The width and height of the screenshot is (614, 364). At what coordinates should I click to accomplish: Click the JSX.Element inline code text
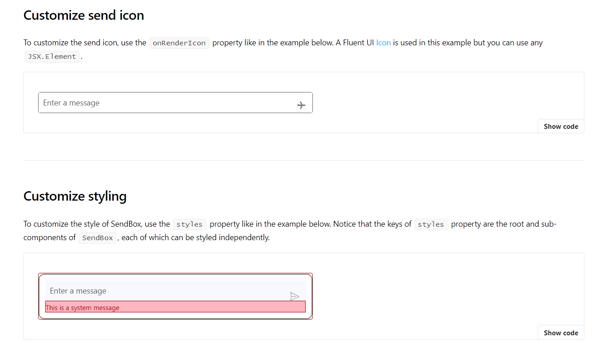pos(52,56)
